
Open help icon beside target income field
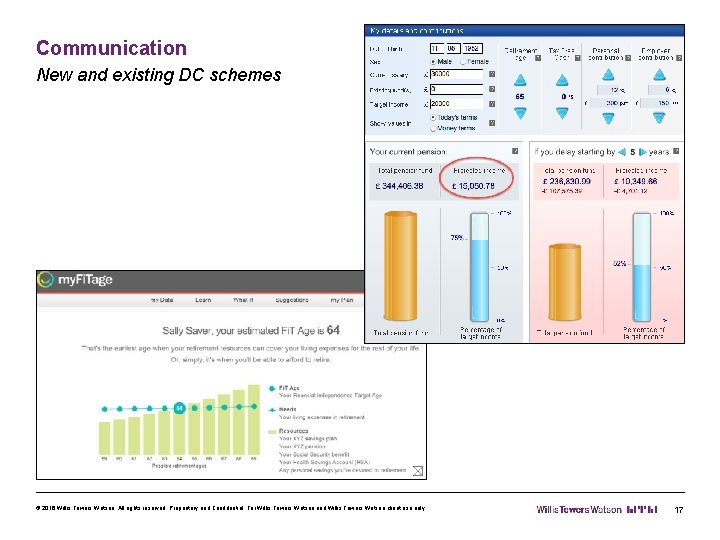point(492,104)
